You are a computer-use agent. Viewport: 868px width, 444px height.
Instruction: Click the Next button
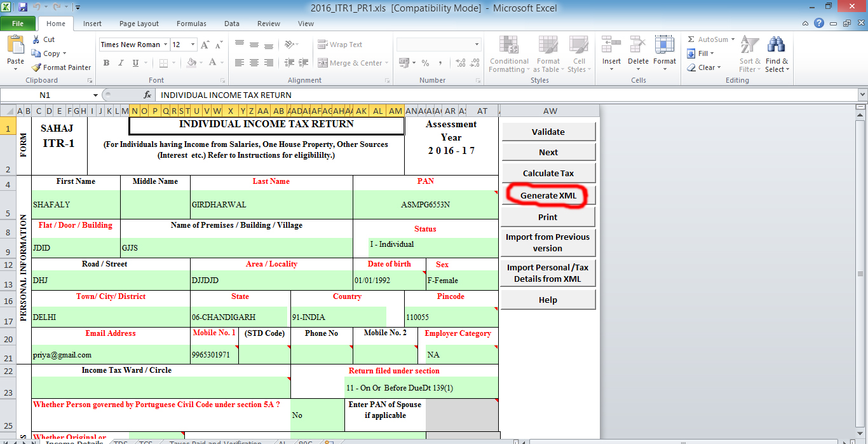548,152
